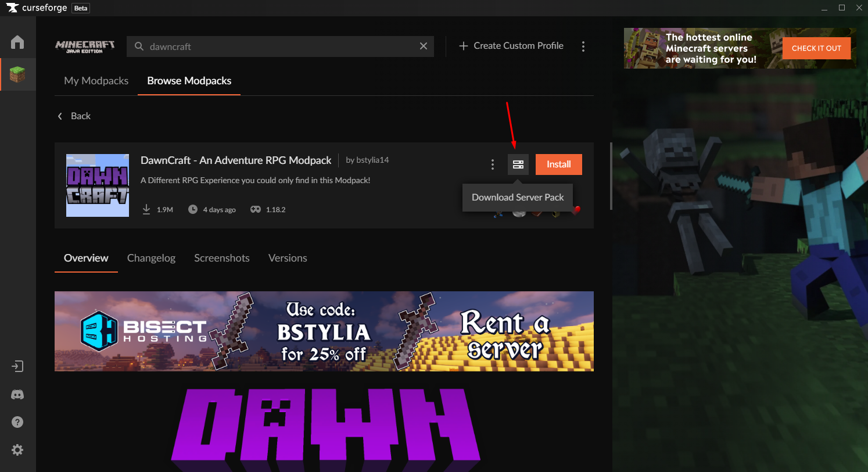Click the DawnCraft modpack thumbnail
The width and height of the screenshot is (868, 472).
98,185
